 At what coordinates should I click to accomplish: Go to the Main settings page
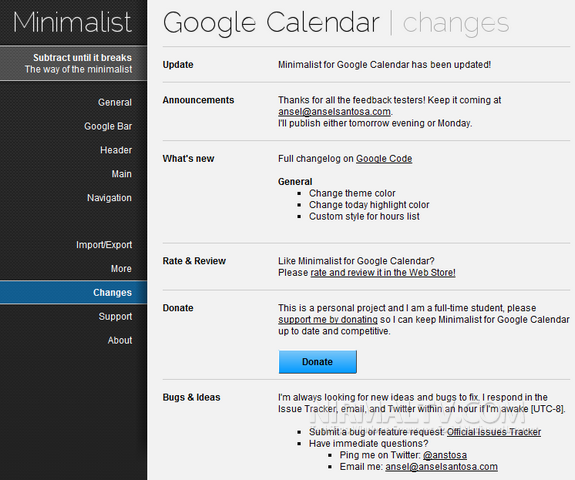[x=121, y=174]
